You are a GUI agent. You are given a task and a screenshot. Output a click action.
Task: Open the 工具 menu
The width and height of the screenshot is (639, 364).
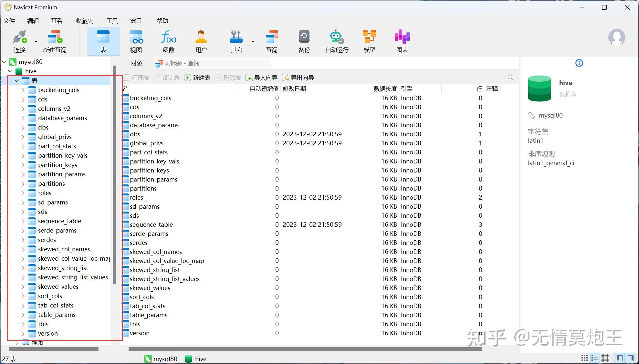pyautogui.click(x=112, y=20)
